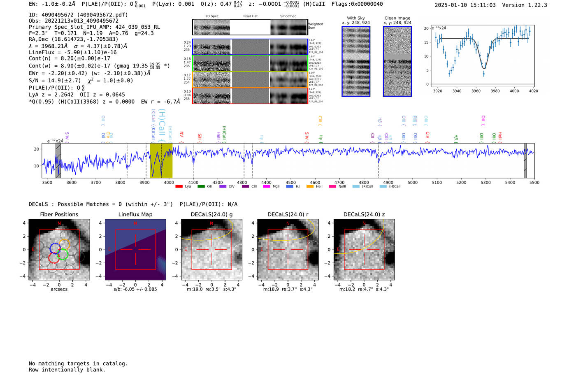Image resolution: width=576 pixels, height=392 pixels.
Task: Select the orange-bordered 2D spectrum row
Action: click(x=250, y=79)
